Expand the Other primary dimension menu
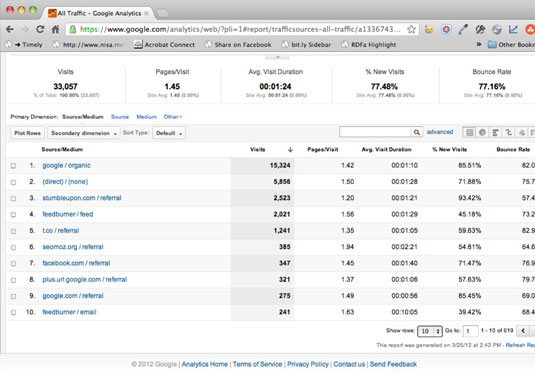Image resolution: width=535 pixels, height=375 pixels. click(x=173, y=117)
